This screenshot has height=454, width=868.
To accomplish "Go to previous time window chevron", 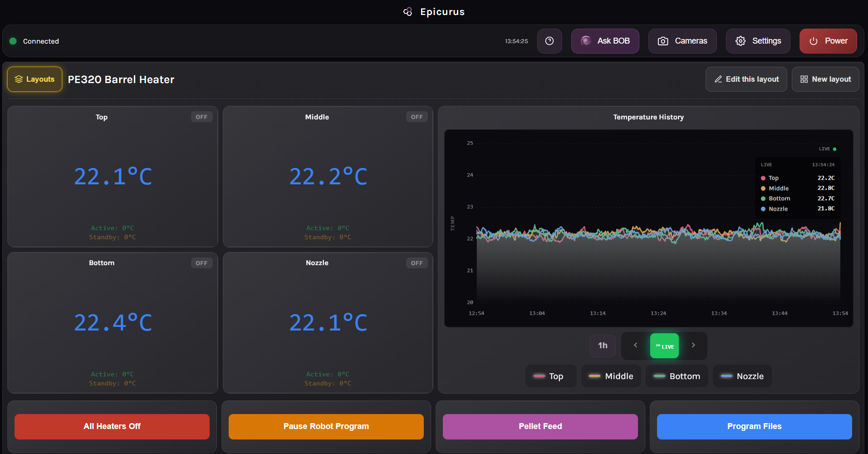I will pyautogui.click(x=636, y=345).
